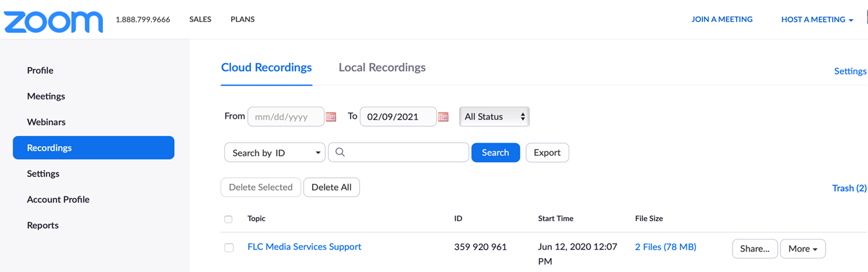This screenshot has width=868, height=272.
Task: Click the Delete All button
Action: tap(331, 187)
